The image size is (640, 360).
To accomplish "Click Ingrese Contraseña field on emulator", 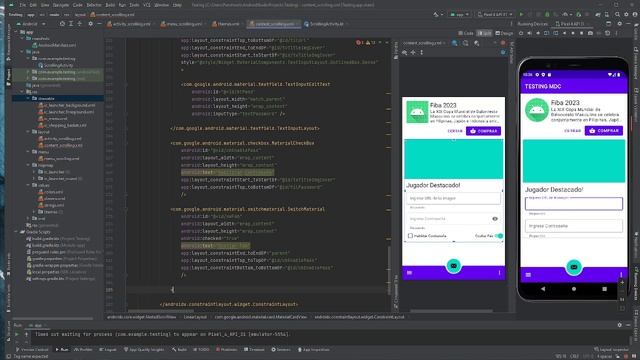I will tap(574, 226).
